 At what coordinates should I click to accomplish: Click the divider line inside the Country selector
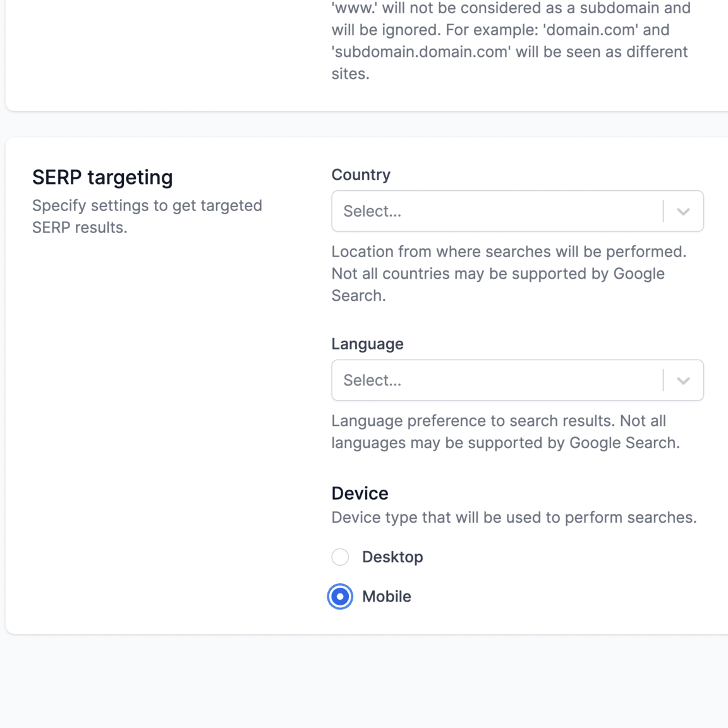pos(664,211)
